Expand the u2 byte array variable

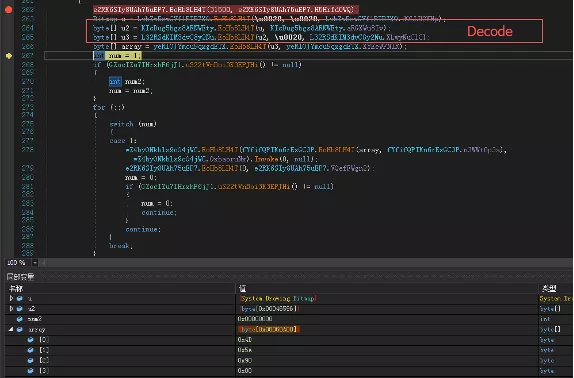pyautogui.click(x=11, y=308)
